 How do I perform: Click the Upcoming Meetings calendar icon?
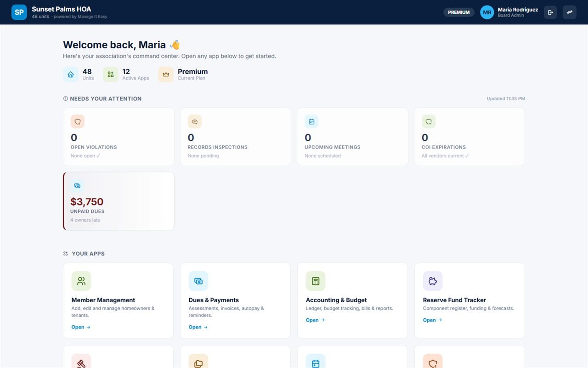coord(311,121)
